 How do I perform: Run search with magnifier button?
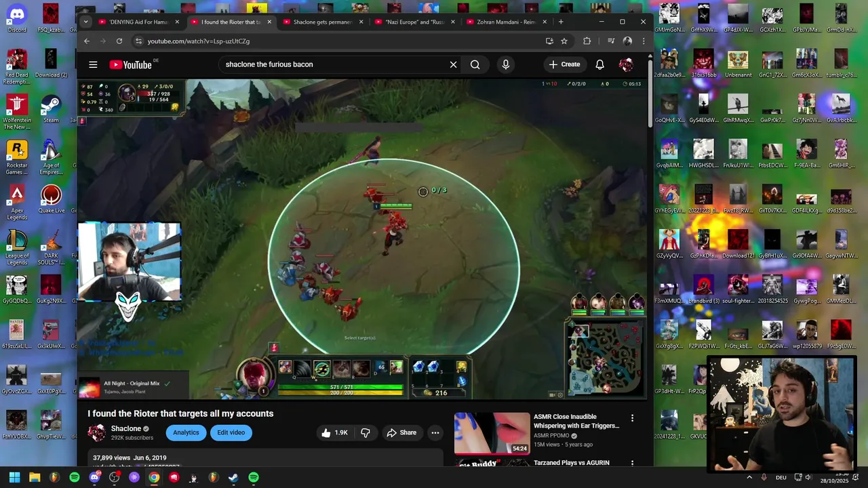(475, 64)
